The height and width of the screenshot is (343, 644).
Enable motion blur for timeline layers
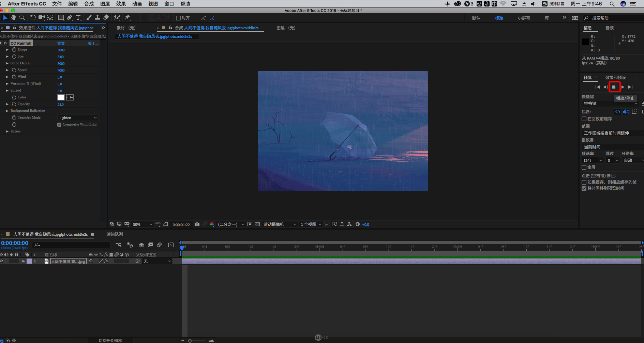click(159, 245)
